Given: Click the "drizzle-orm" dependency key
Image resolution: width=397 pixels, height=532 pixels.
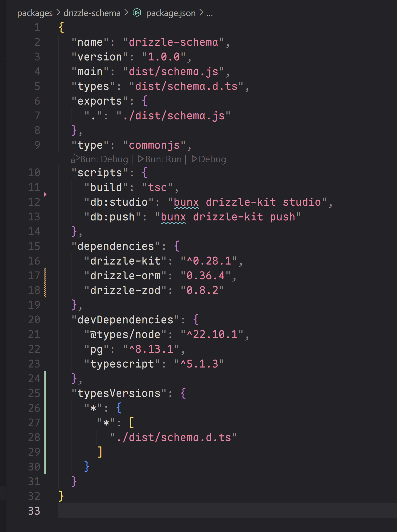Looking at the screenshot, I should (125, 276).
